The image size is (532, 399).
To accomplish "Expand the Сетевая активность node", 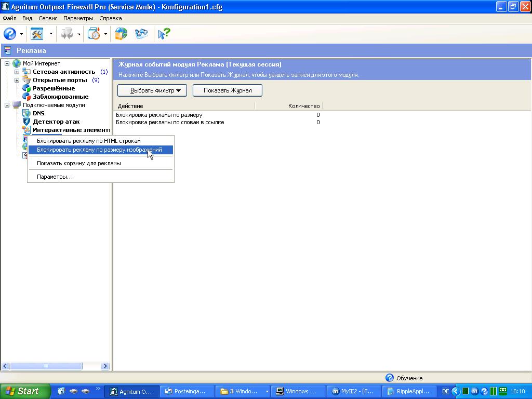I will click(17, 72).
